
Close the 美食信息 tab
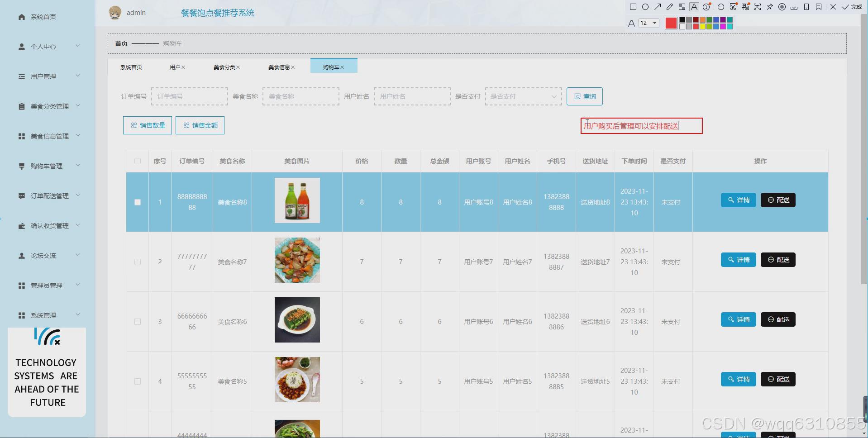[293, 67]
